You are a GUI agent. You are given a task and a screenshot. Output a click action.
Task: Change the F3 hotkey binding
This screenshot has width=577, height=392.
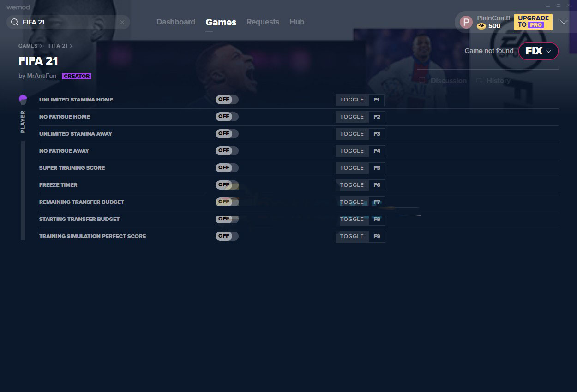377,134
